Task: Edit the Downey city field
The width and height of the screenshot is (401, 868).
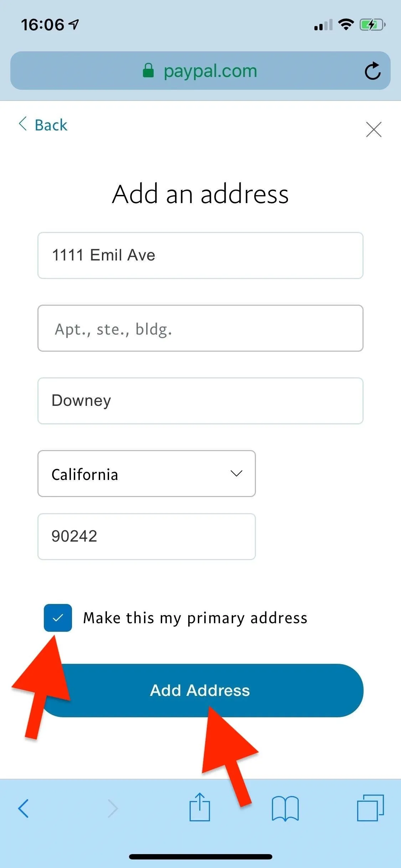Action: (200, 401)
